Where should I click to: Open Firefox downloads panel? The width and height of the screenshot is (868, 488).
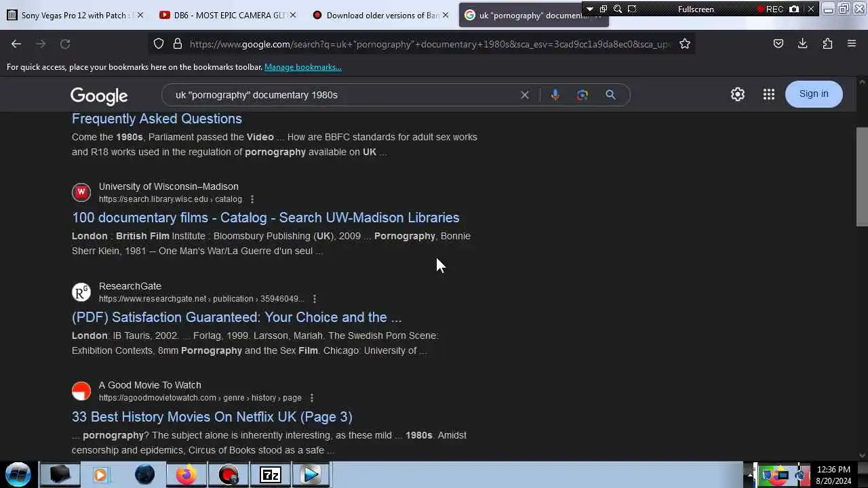click(x=803, y=44)
